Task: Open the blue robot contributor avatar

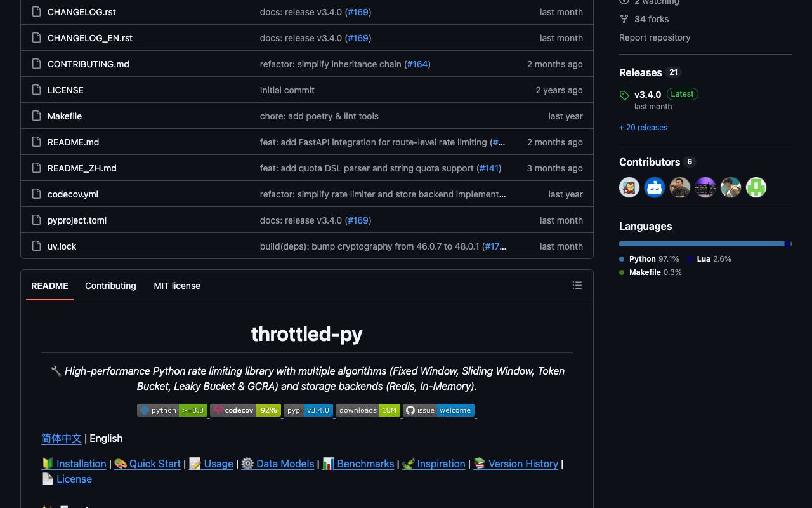Action: pyautogui.click(x=655, y=187)
